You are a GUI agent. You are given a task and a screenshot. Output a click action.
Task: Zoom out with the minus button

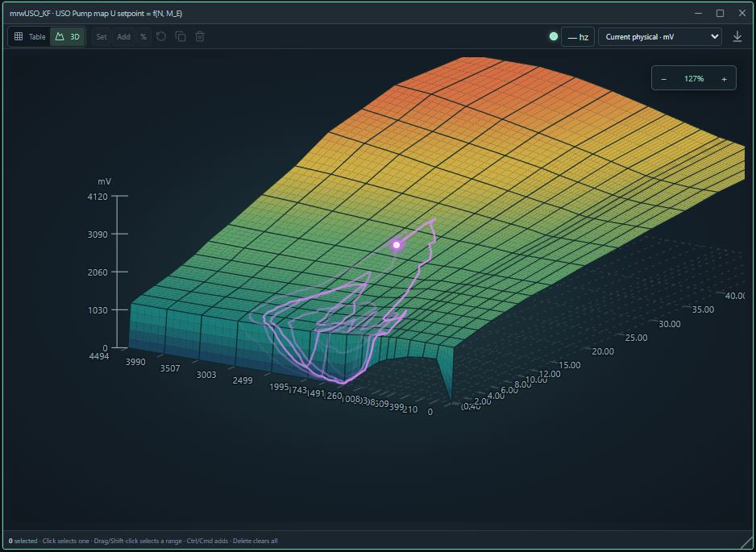point(664,79)
